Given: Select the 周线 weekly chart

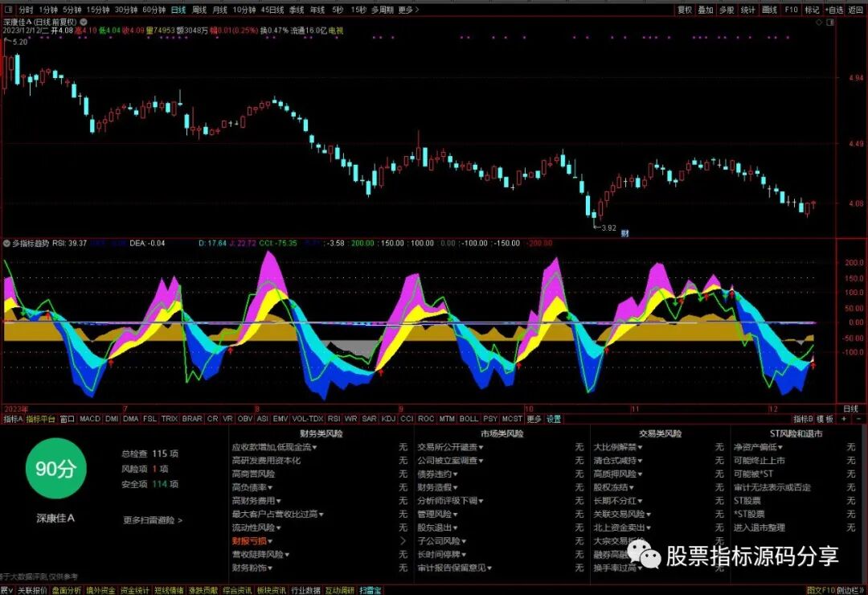Looking at the screenshot, I should coord(199,10).
